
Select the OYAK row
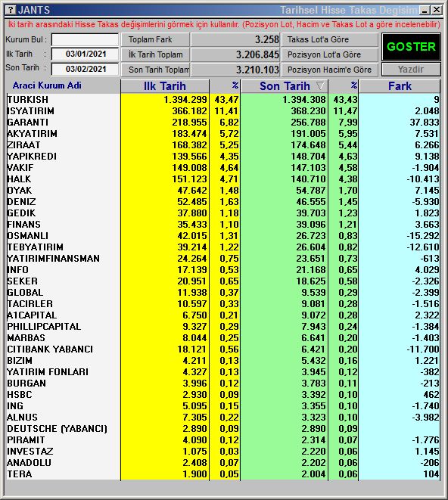click(x=223, y=191)
